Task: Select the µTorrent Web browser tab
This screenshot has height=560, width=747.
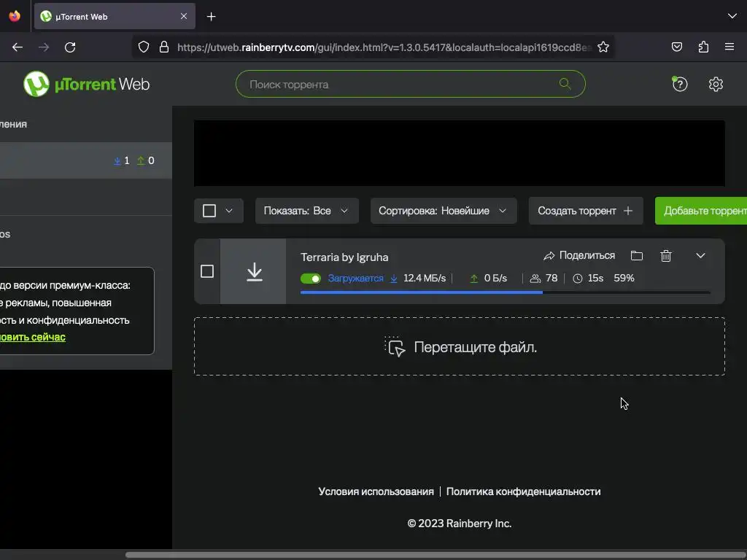Action: pyautogui.click(x=115, y=16)
